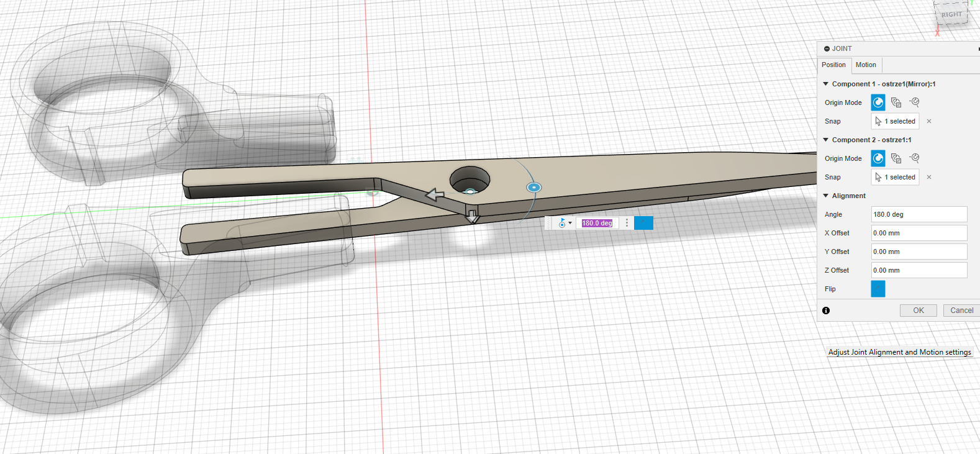
Task: Select Simple origin mode for Component 1
Action: click(x=878, y=102)
